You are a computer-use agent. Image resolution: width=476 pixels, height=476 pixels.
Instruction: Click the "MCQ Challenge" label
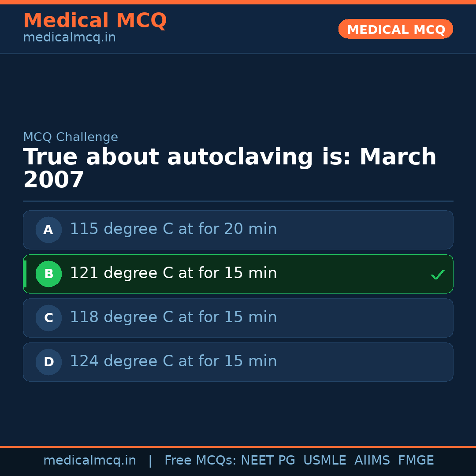pos(71,137)
